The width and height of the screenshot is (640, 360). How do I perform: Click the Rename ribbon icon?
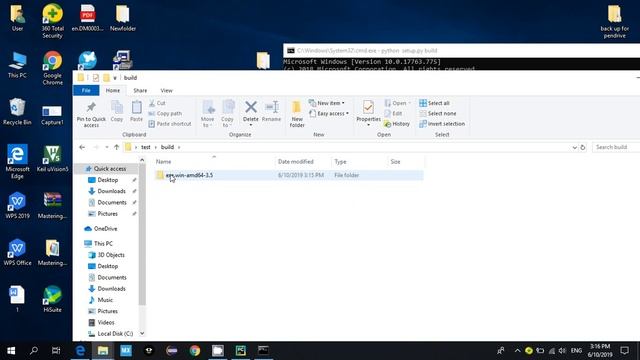point(271,111)
